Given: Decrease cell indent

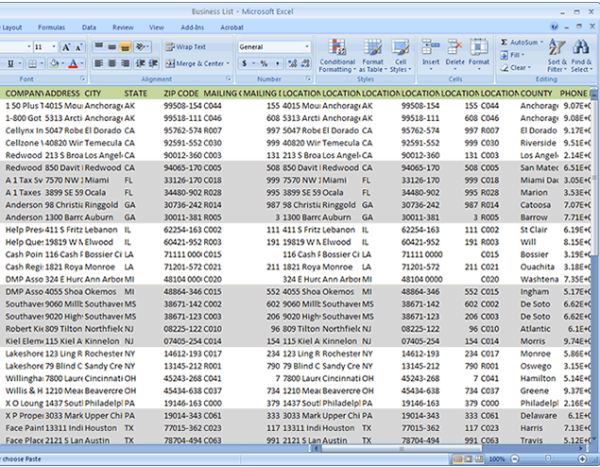Looking at the screenshot, I should coord(140,63).
